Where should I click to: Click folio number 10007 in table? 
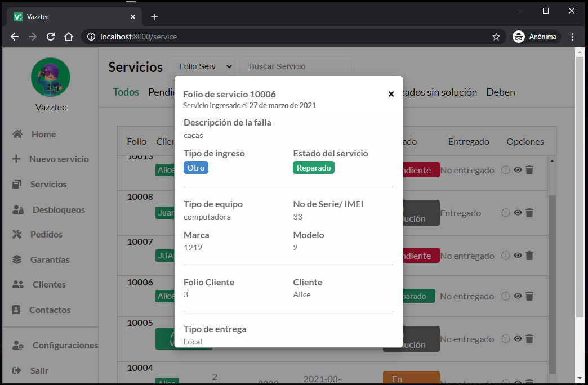[140, 242]
